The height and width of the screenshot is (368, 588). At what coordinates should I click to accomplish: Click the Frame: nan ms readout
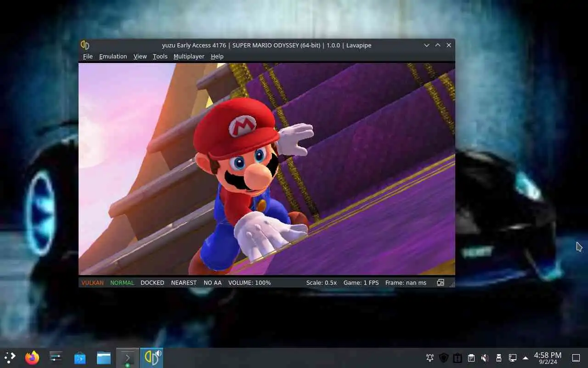(x=406, y=282)
